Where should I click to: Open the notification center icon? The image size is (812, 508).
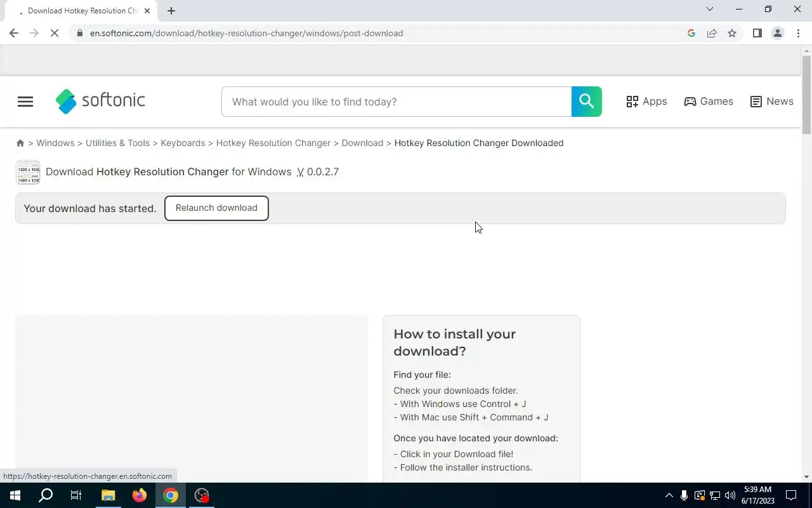(x=791, y=495)
